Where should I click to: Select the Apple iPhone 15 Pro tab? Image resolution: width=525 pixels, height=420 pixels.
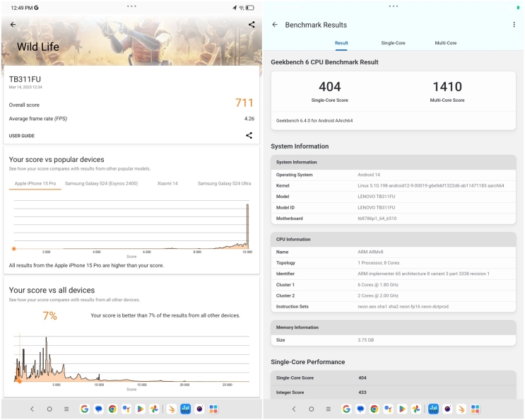coord(35,184)
